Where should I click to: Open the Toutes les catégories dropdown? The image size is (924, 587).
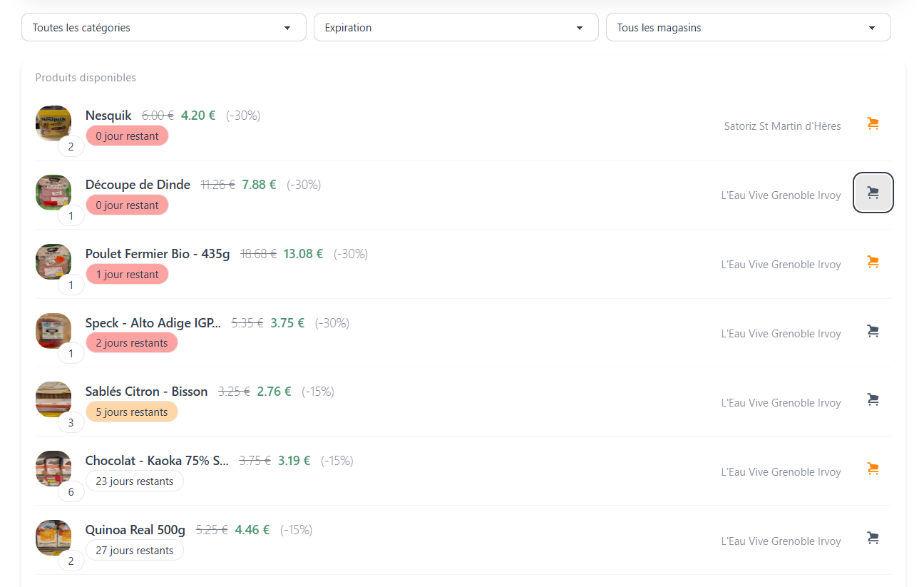click(163, 28)
